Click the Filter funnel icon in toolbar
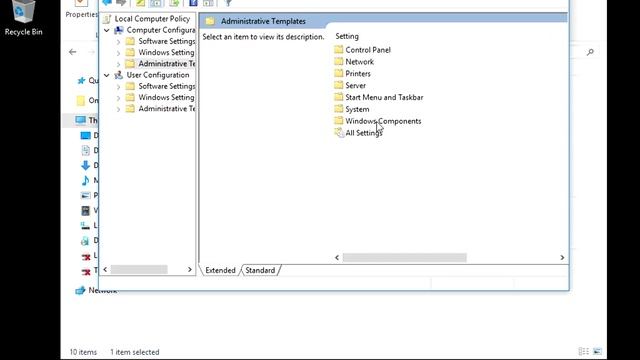 coord(228,3)
